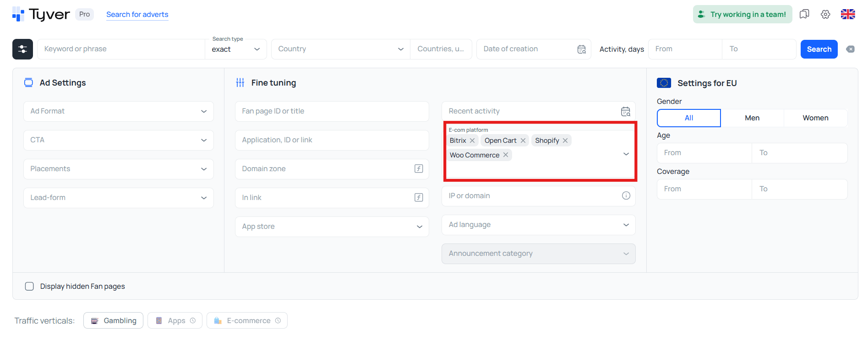Screen dimensions: 868x346
Task: Click the E-commerce vertical clock icon
Action: (x=278, y=320)
